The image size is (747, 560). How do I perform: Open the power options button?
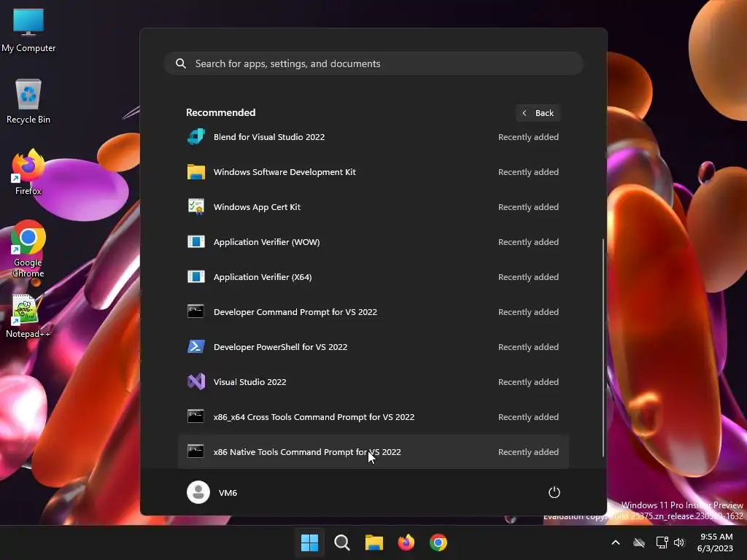tap(554, 492)
